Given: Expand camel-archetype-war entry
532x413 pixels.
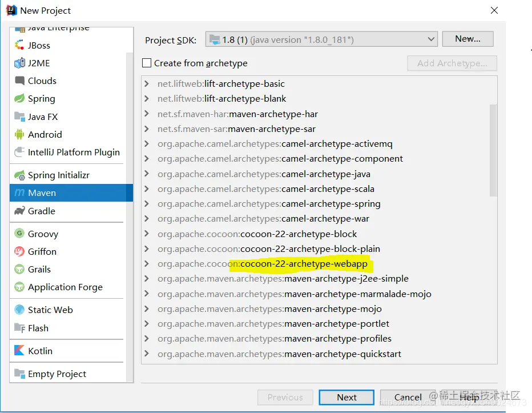Looking at the screenshot, I should [x=147, y=218].
